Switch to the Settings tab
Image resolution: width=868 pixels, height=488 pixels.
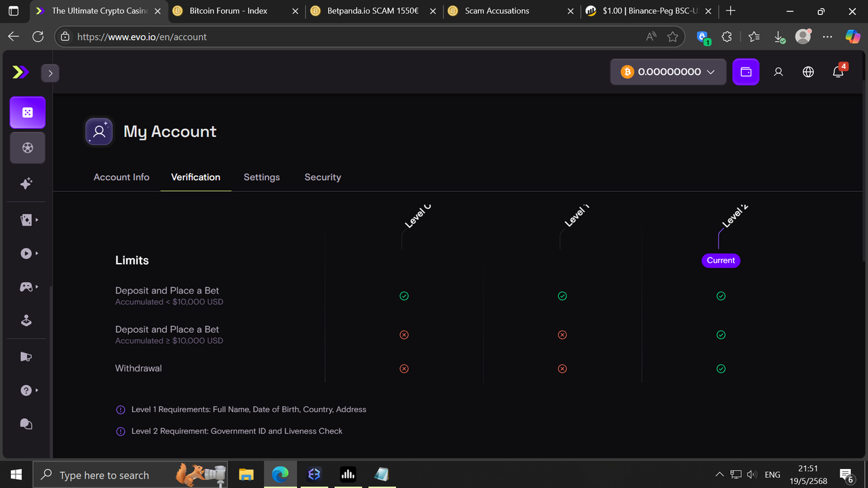pos(262,177)
